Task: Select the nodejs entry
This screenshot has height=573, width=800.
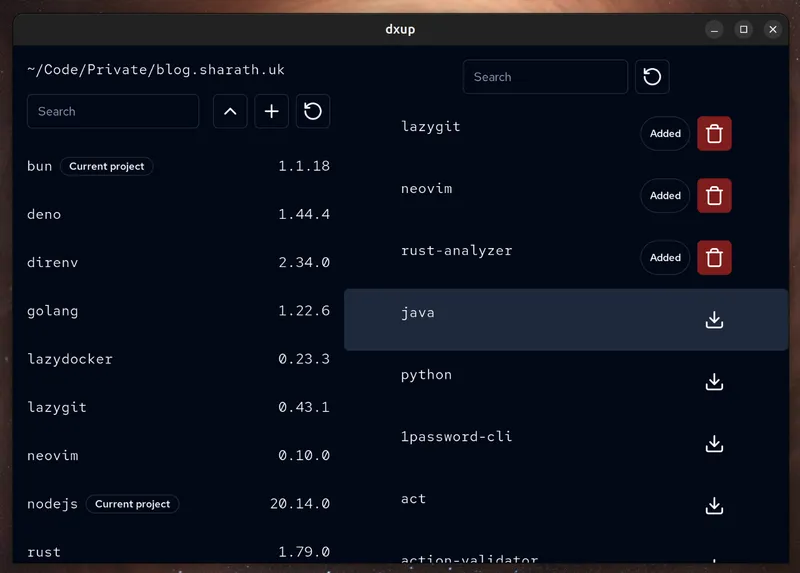Action: pos(53,504)
